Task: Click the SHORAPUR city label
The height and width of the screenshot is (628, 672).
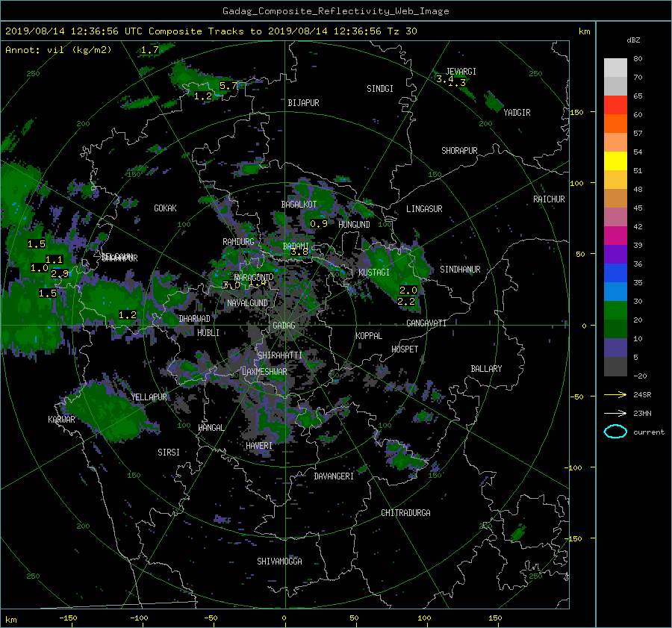Action: pos(459,151)
